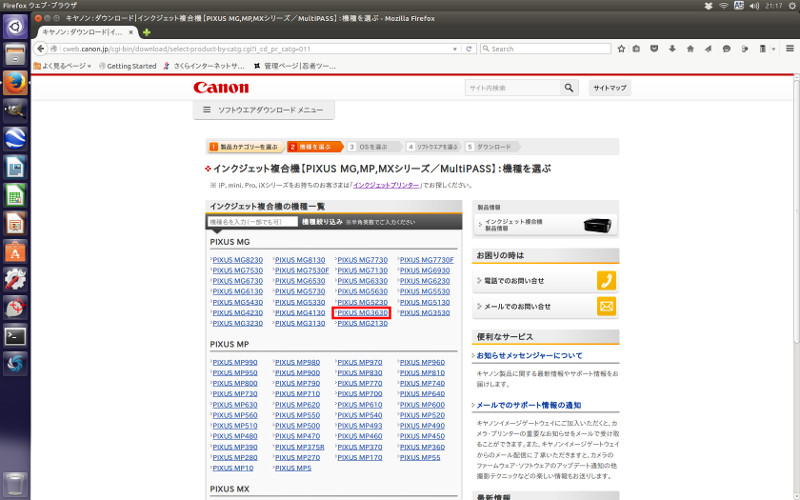Open お知らせメッセンジャーについて link

coord(529,356)
